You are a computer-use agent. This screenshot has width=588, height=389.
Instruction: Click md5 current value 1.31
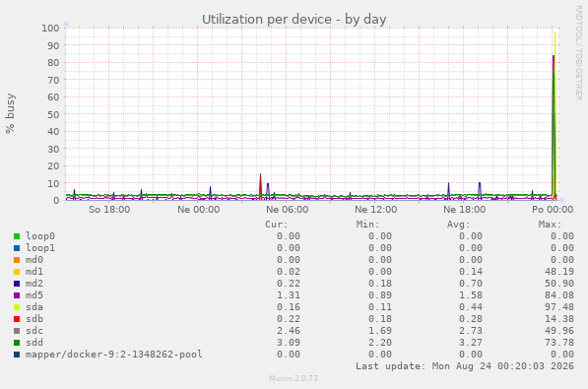[x=289, y=295]
